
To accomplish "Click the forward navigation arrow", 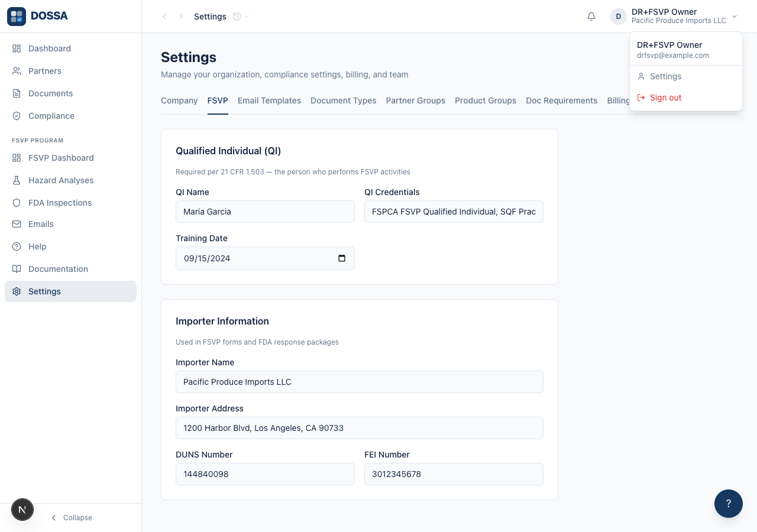I will pyautogui.click(x=181, y=17).
